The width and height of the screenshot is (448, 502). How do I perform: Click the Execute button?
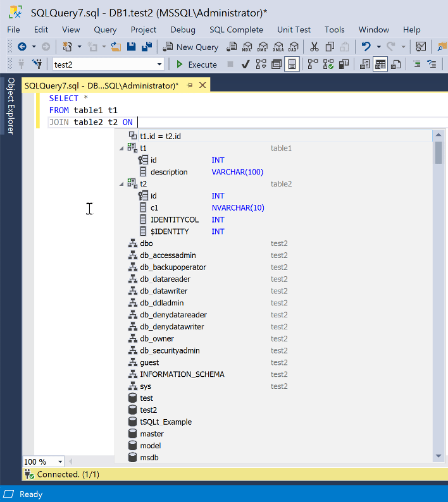coord(197,64)
